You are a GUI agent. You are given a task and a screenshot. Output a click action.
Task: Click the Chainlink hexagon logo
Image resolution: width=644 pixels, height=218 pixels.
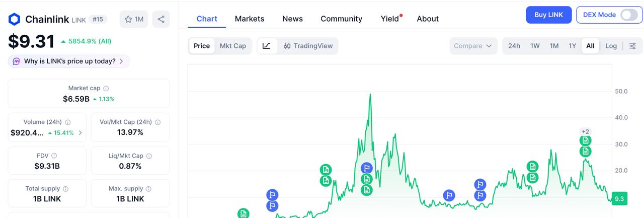point(14,19)
